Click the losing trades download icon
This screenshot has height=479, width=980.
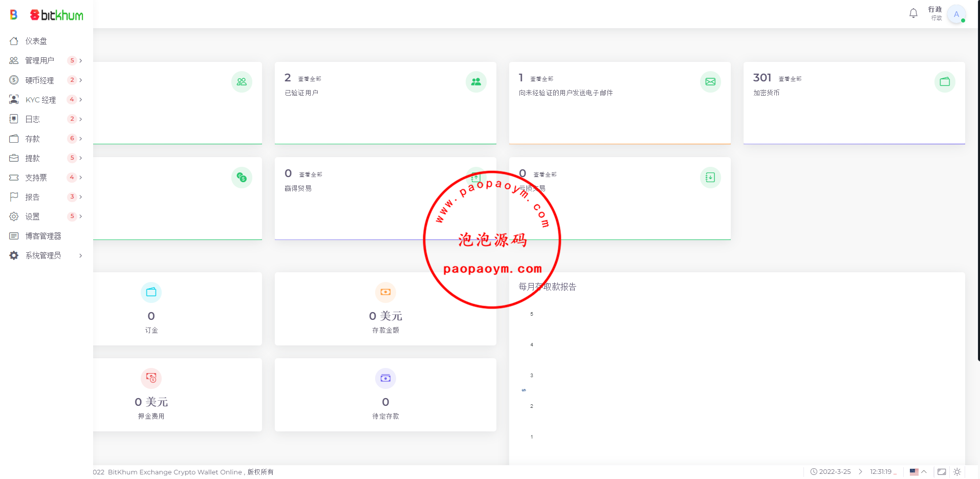pyautogui.click(x=710, y=178)
